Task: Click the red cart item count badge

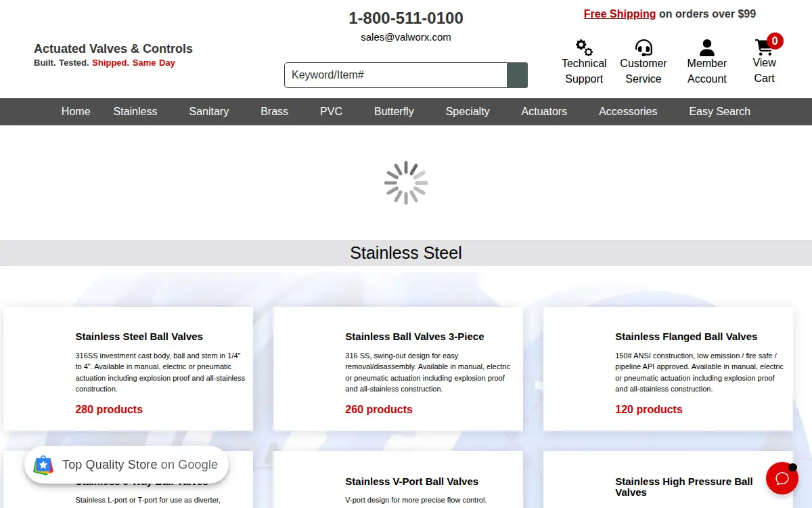Action: [775, 41]
